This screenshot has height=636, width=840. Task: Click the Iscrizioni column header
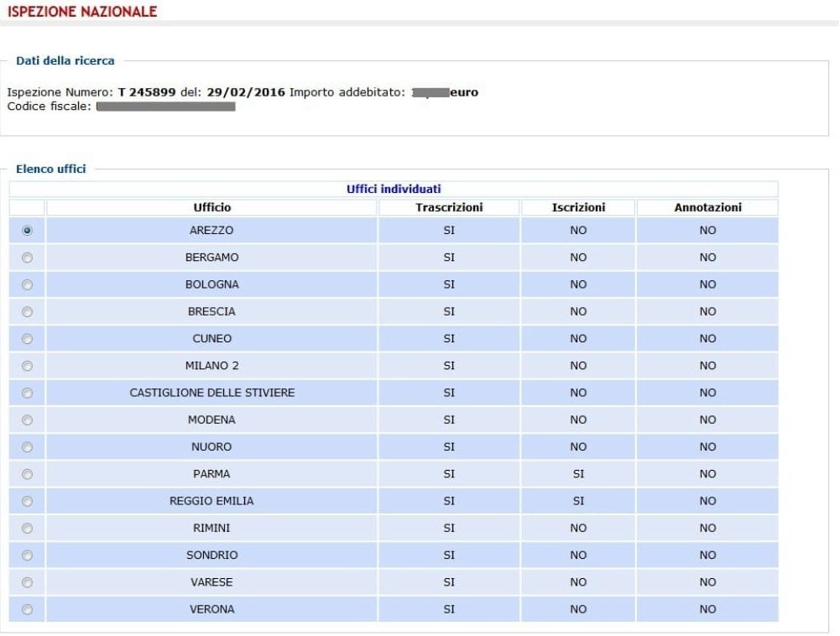[578, 207]
